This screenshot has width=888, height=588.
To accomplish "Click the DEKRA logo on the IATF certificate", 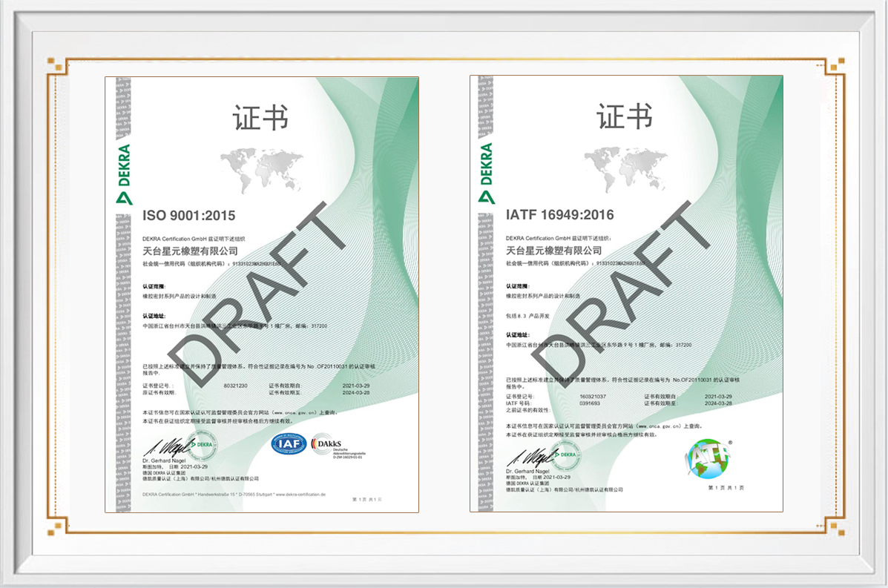I will pos(487,173).
